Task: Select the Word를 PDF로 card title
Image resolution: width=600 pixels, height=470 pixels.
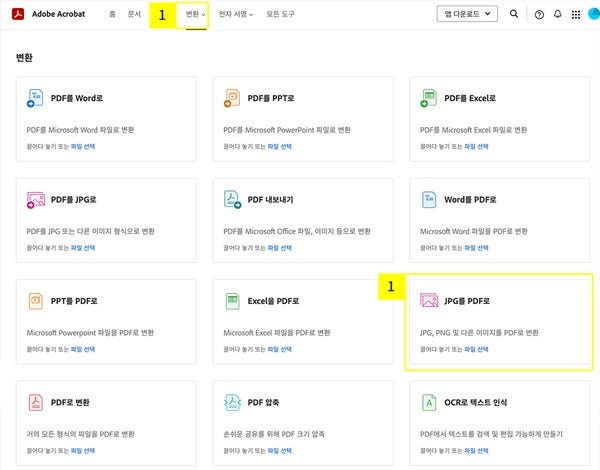Action: (x=470, y=200)
